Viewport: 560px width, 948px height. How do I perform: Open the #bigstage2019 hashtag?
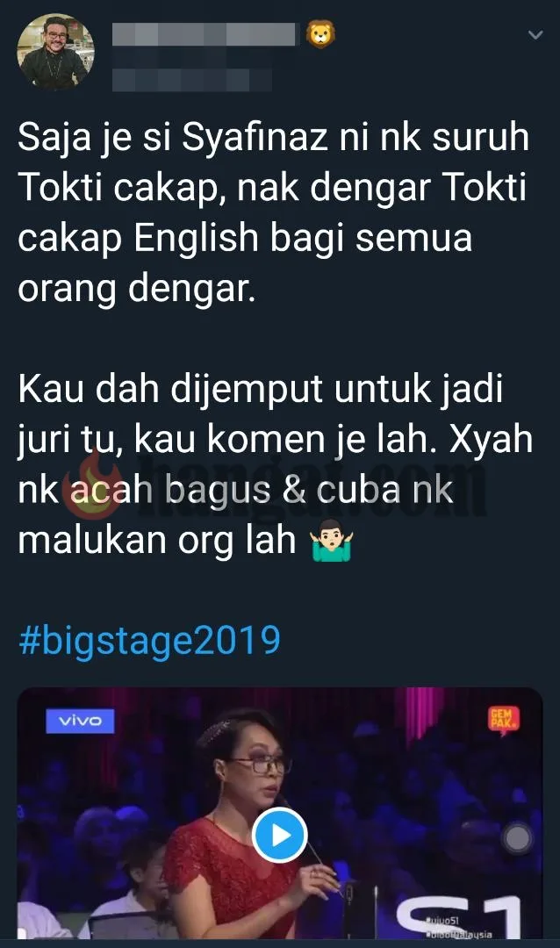pyautogui.click(x=149, y=640)
